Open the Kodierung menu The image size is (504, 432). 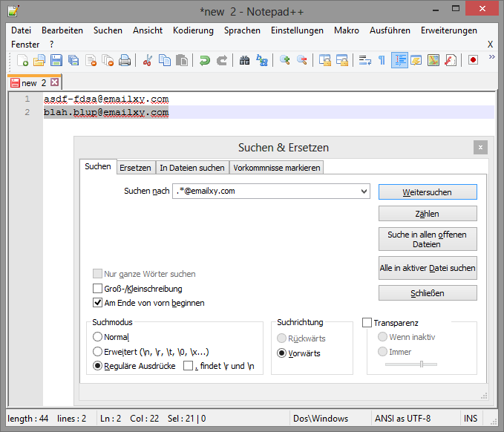coord(193,30)
